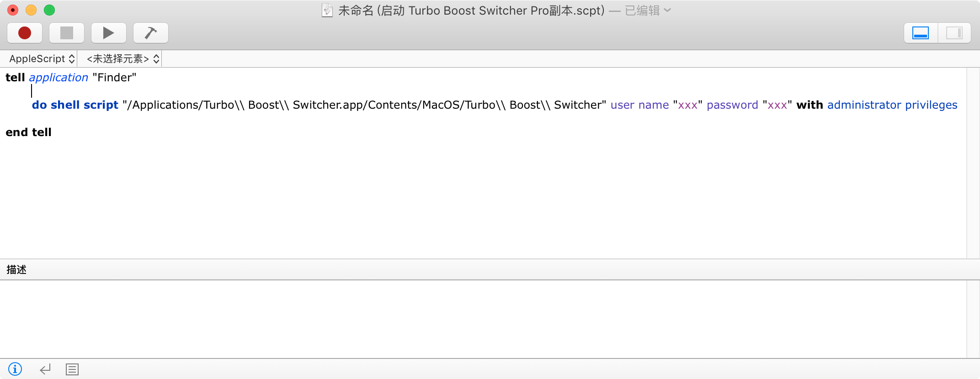The image size is (980, 379).
Task: Zoom the window with the green button
Action: [49, 10]
